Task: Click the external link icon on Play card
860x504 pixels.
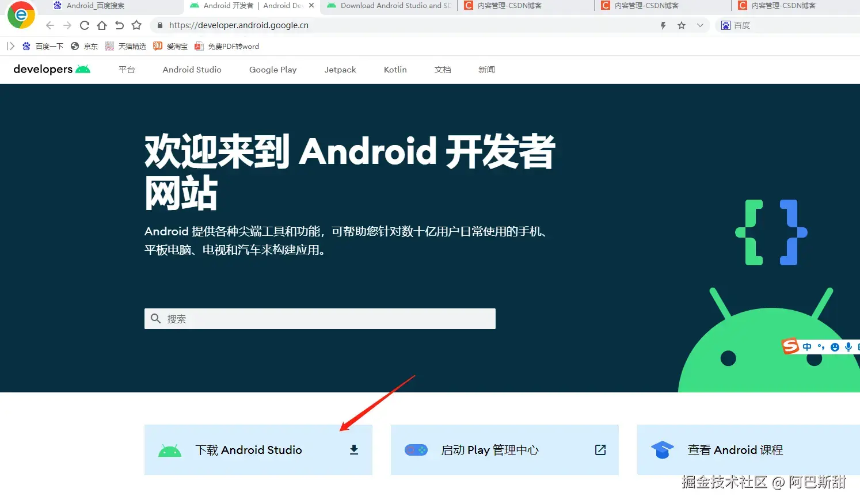Action: [600, 450]
